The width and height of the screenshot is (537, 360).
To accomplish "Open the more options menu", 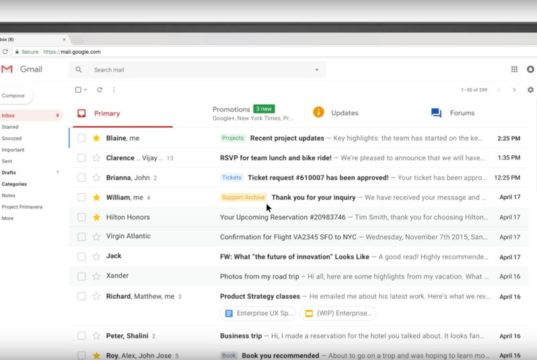I will click(114, 90).
